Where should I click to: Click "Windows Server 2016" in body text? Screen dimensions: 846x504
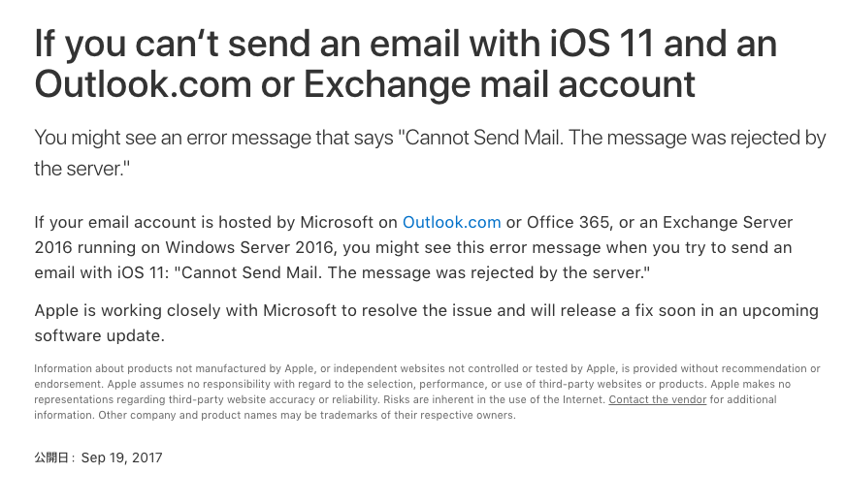(x=249, y=247)
